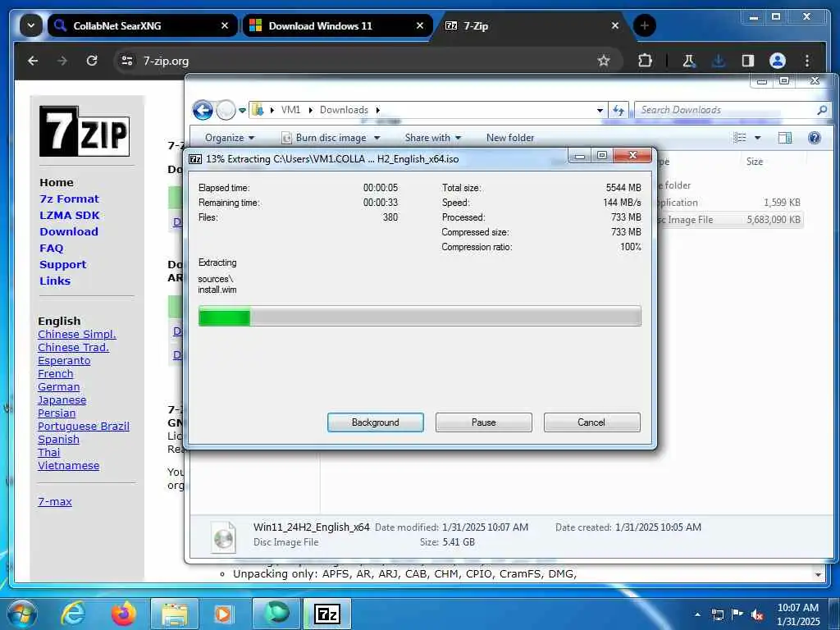
Task: Refresh the Downloads folder in Explorer
Action: tap(619, 111)
